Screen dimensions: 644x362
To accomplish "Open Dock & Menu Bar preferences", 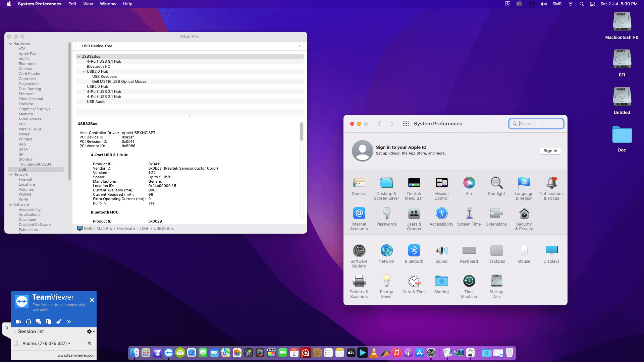I will point(414,183).
